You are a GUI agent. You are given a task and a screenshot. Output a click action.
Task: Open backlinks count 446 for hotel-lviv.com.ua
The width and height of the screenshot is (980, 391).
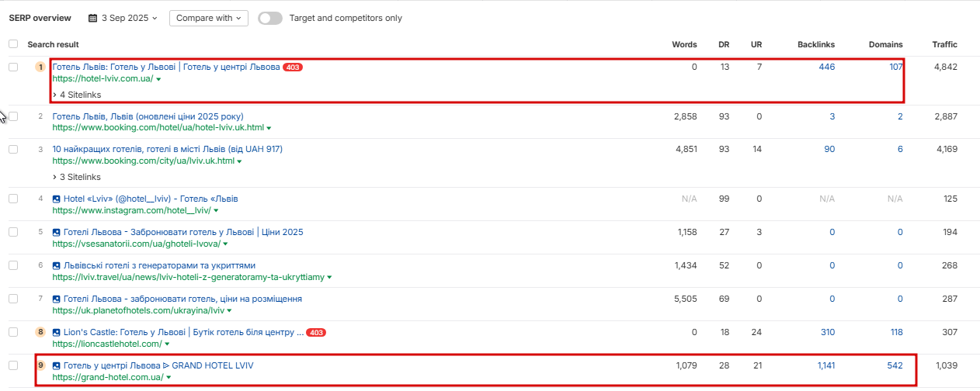[x=827, y=67]
